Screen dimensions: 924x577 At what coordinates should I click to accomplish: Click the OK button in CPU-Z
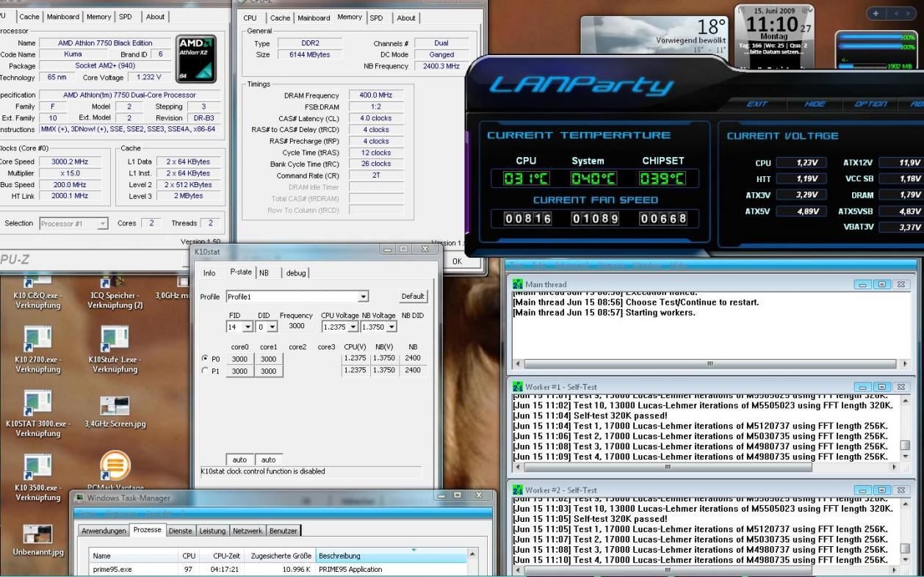tap(457, 261)
